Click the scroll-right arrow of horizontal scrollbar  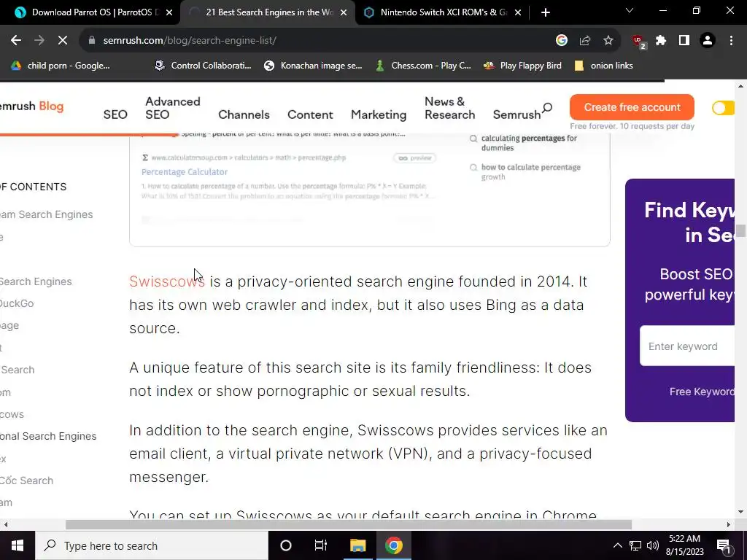(x=729, y=525)
